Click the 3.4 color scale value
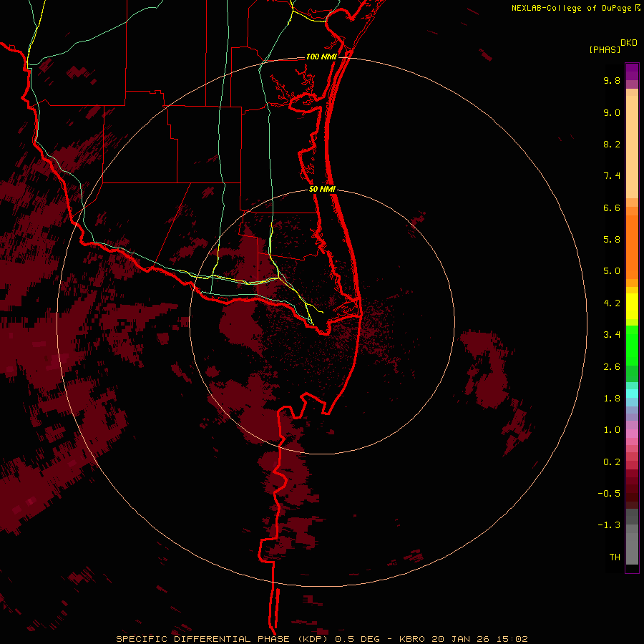 click(x=612, y=335)
